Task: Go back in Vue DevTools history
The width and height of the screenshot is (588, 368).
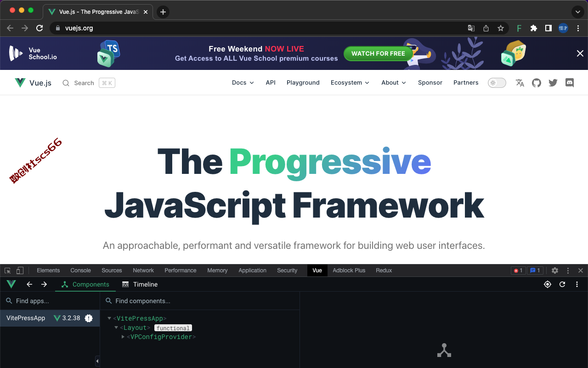Action: click(29, 284)
